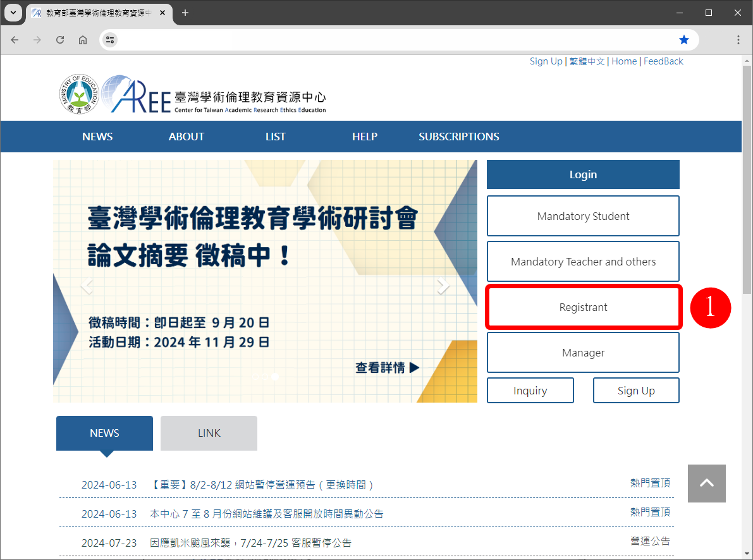The width and height of the screenshot is (753, 560).
Task: Click the back-to-top arrow button
Action: click(x=706, y=483)
